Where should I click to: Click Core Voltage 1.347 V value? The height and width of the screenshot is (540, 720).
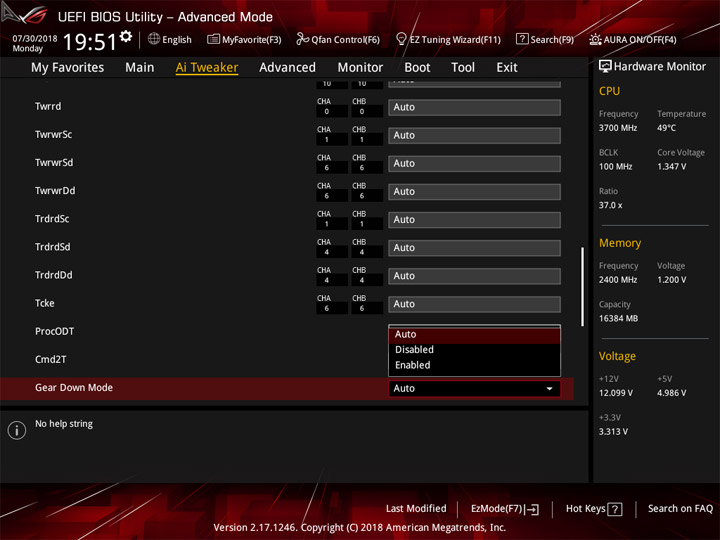coord(671,167)
